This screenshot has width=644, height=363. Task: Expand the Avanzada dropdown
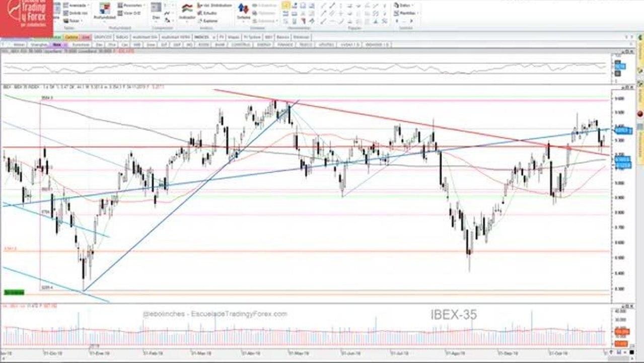click(76, 5)
